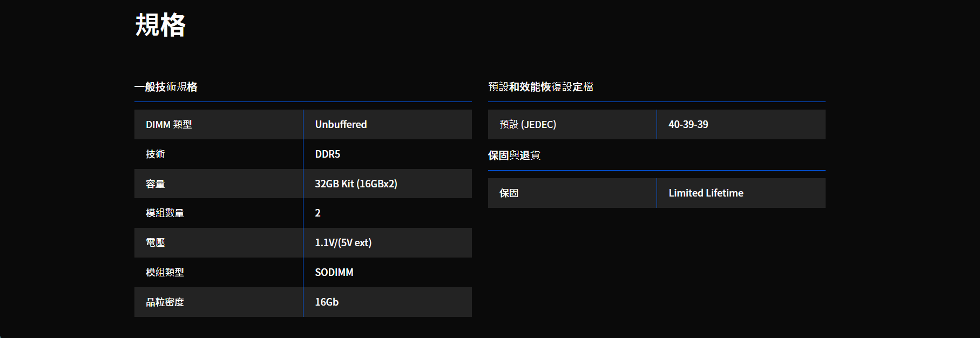Select the Unbuffered value cell
Screen dimensions: 980x338
coord(388,125)
